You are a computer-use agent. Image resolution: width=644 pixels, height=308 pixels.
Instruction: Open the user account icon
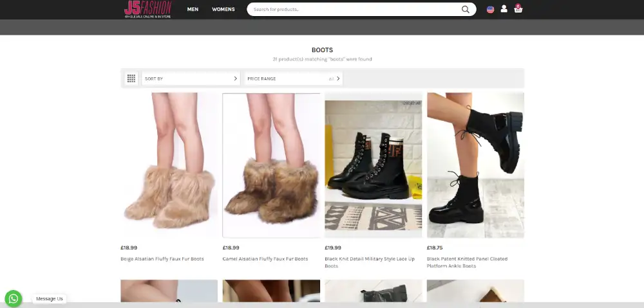(x=504, y=9)
